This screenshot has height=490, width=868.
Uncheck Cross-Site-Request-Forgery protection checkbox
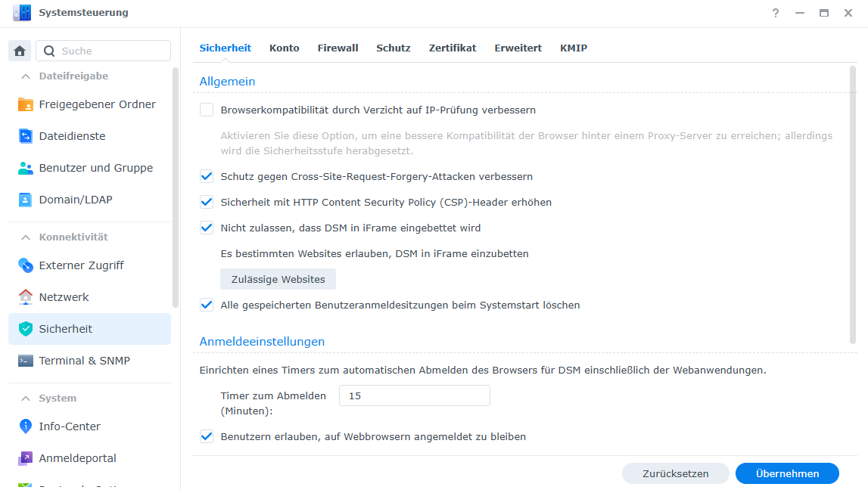207,177
